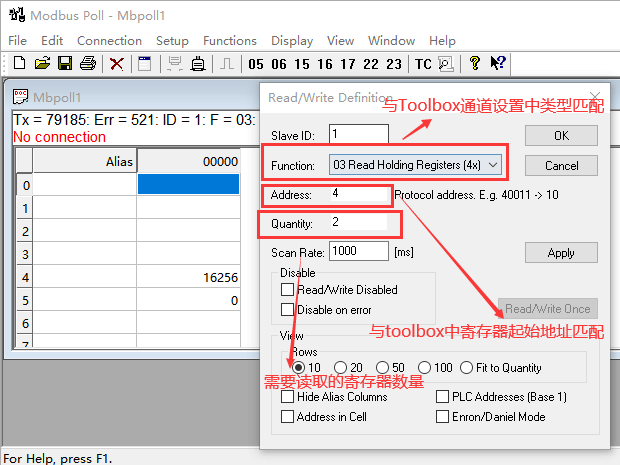Enable Read/Write Disabled checkbox
Viewport: 620px width, 465px height.
[x=287, y=289]
